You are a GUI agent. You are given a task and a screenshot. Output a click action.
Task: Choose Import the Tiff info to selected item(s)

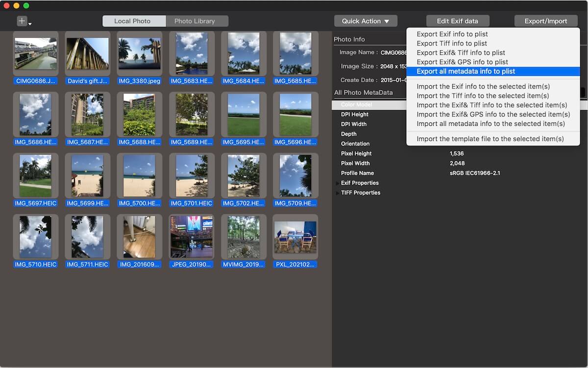point(493,96)
